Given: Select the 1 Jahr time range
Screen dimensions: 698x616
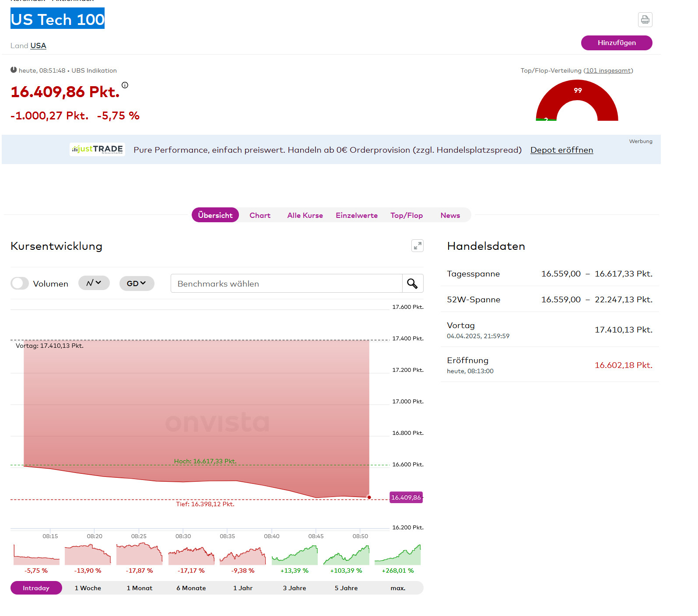Looking at the screenshot, I should click(x=243, y=588).
